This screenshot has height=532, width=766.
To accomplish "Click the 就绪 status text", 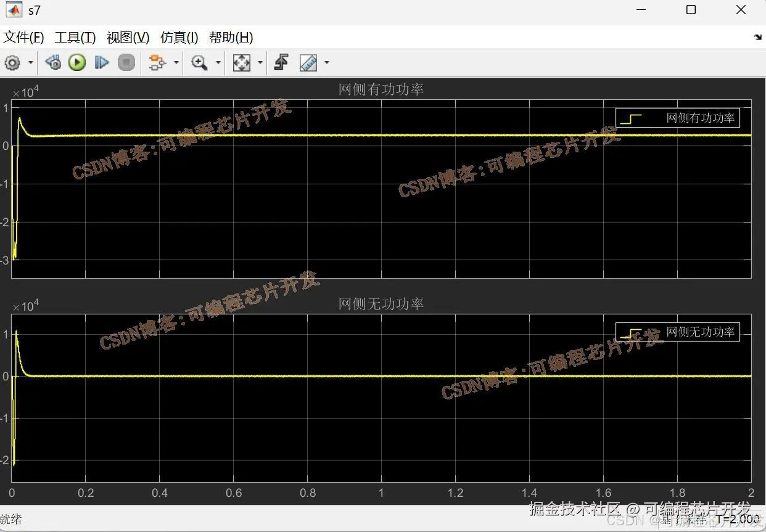I will [11, 519].
